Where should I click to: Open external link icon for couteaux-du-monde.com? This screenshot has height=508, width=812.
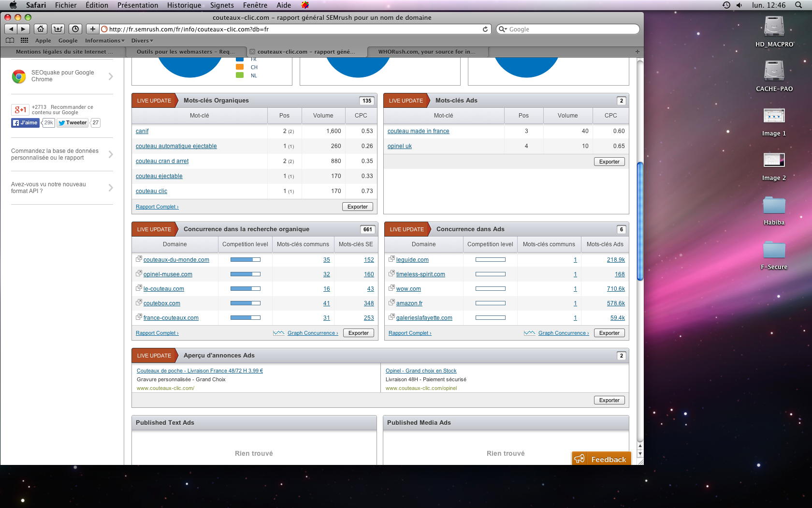click(139, 259)
